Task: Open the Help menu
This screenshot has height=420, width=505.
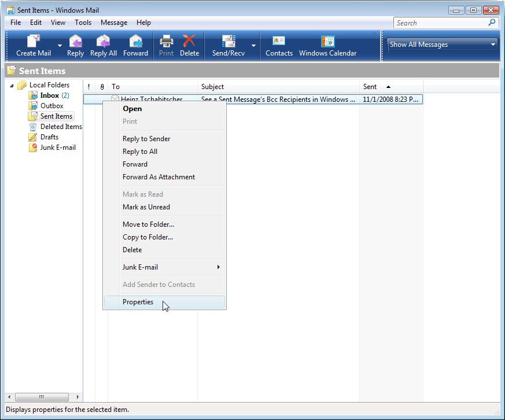Action: point(143,23)
